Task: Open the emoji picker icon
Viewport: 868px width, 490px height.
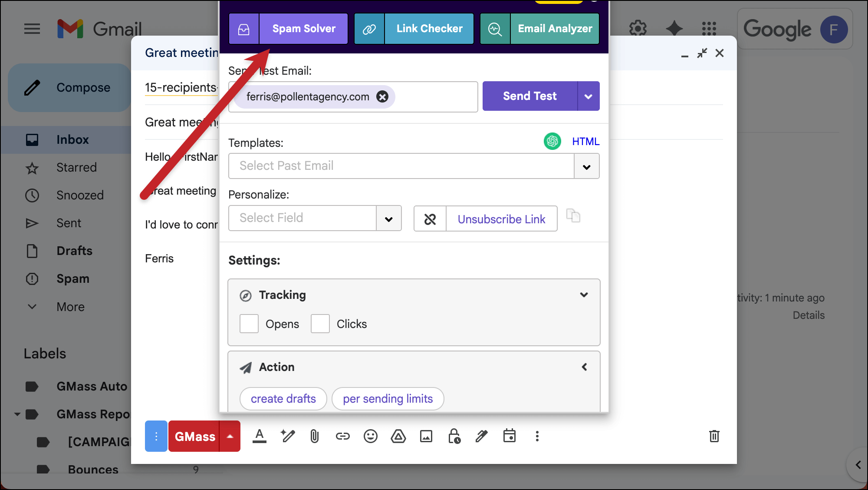Action: pos(370,436)
